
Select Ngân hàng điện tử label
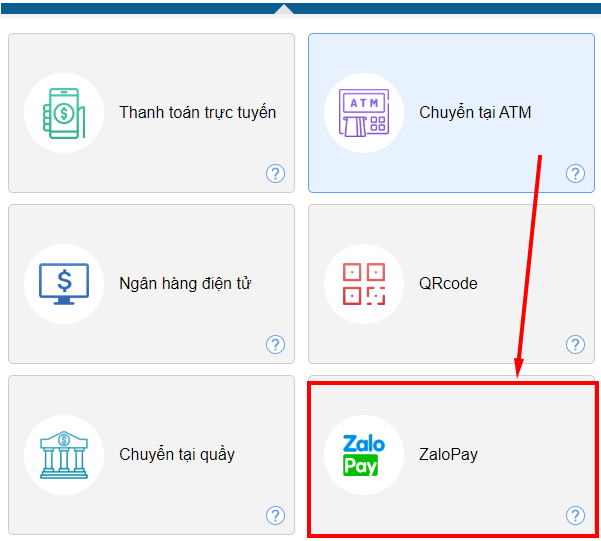(185, 283)
